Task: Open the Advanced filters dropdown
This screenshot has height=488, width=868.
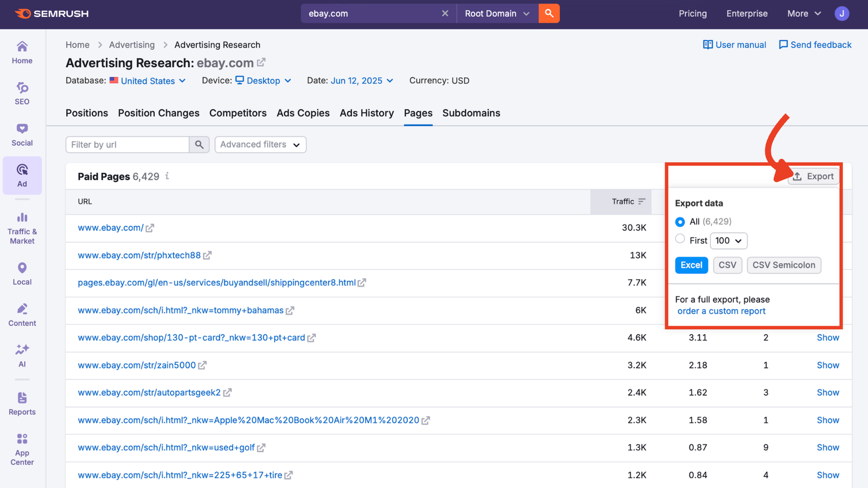Action: click(x=260, y=144)
